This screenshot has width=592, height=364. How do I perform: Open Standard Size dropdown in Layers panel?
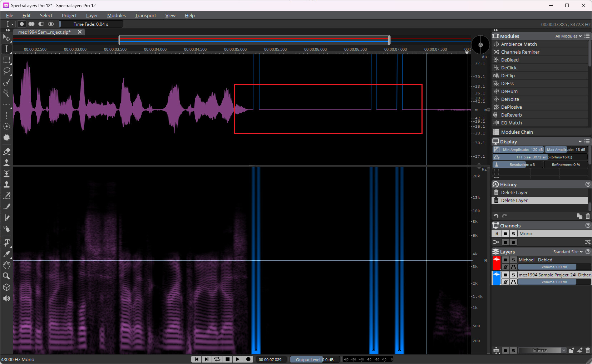(568, 252)
